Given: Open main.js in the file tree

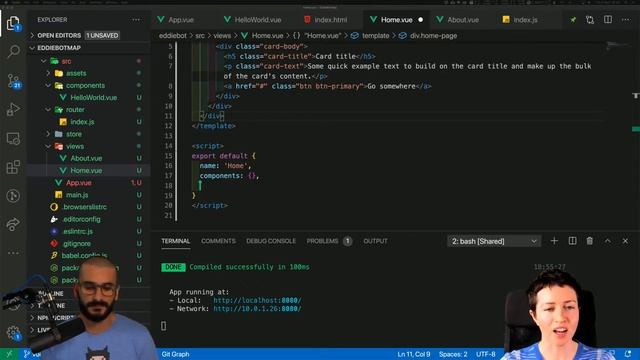Looking at the screenshot, I should pyautogui.click(x=77, y=195).
